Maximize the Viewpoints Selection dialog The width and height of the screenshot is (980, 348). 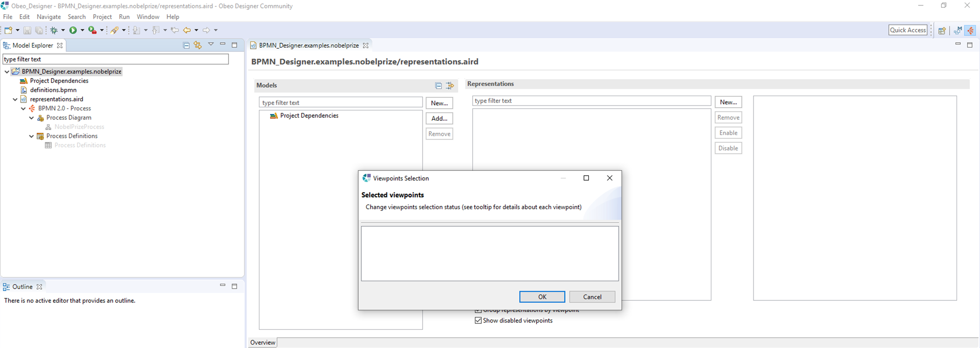586,178
